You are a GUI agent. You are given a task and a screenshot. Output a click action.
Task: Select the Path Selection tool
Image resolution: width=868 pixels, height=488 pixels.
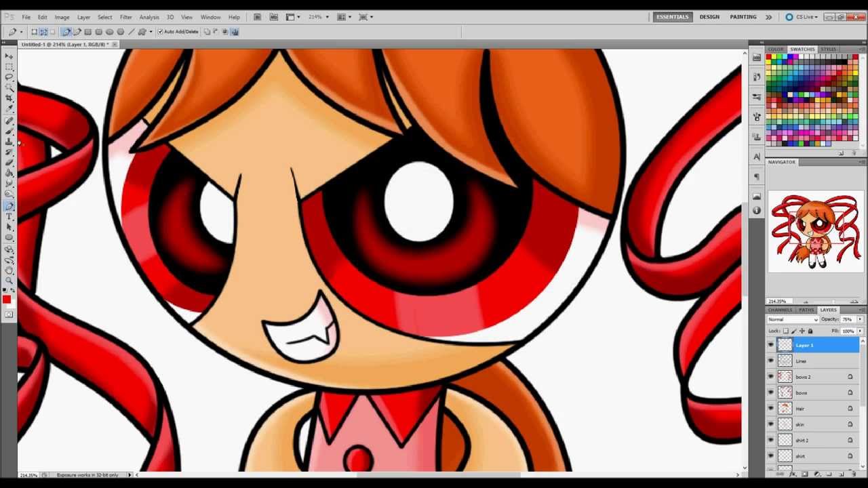(9, 227)
